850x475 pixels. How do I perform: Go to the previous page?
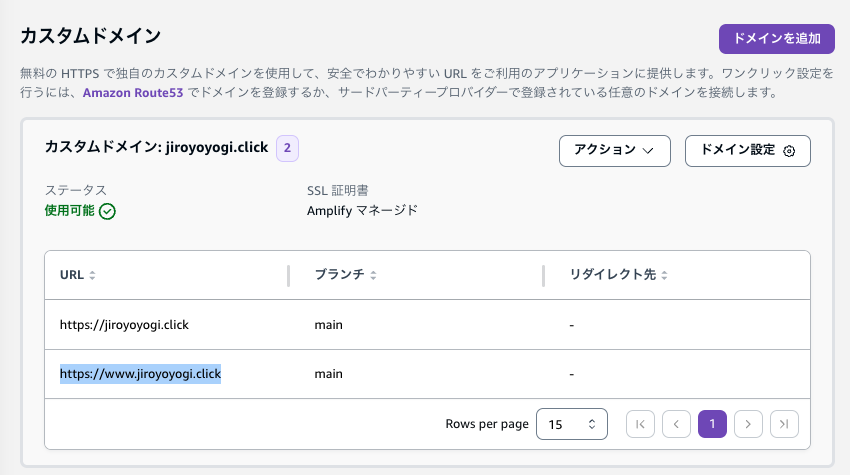coord(676,424)
